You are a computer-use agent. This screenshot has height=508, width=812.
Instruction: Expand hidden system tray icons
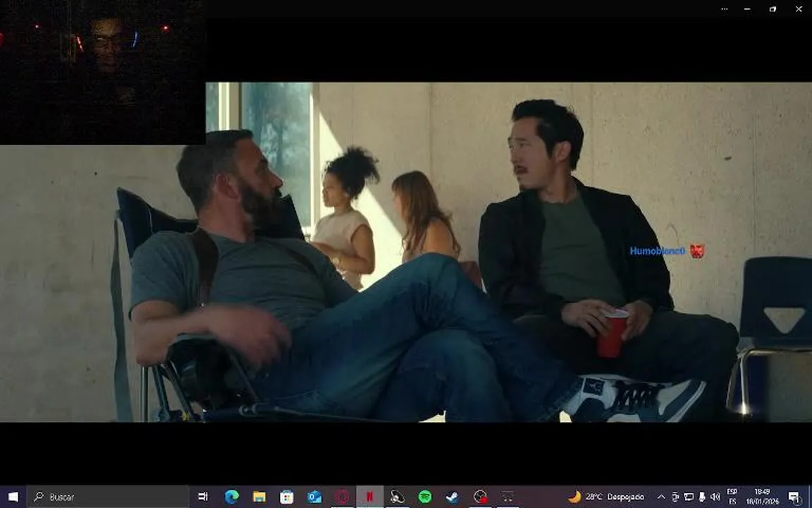point(661,497)
